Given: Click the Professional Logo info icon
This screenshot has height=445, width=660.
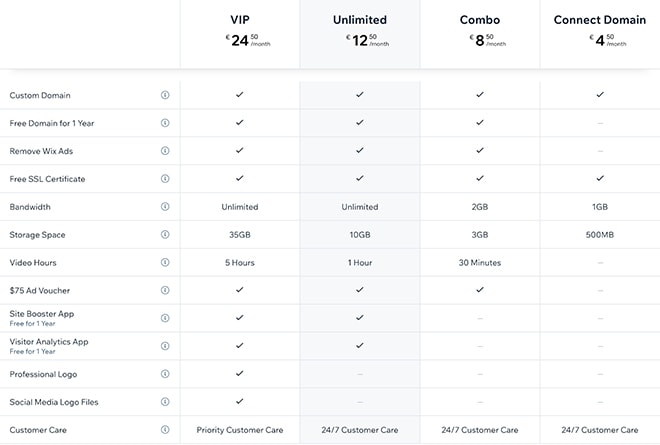Looking at the screenshot, I should point(165,374).
